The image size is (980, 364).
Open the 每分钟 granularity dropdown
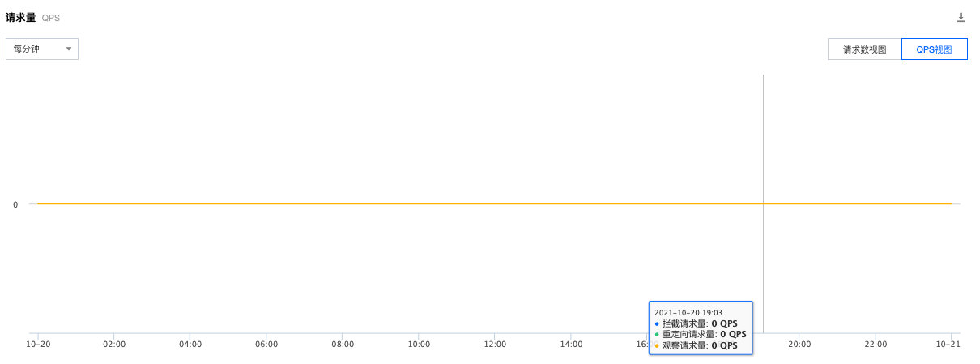[42, 49]
